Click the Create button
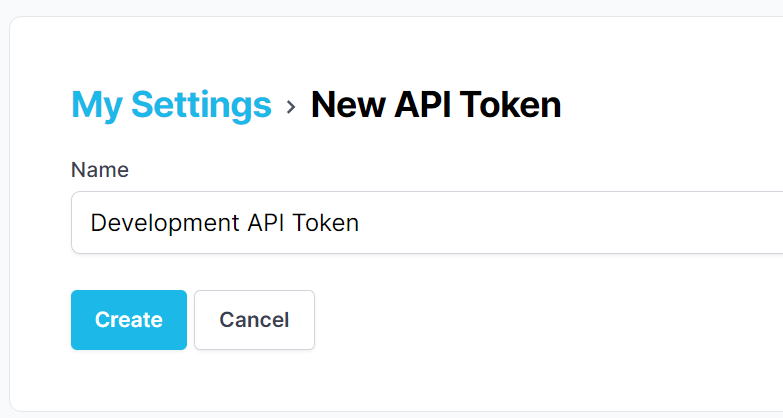Image resolution: width=783 pixels, height=418 pixels. pos(129,320)
